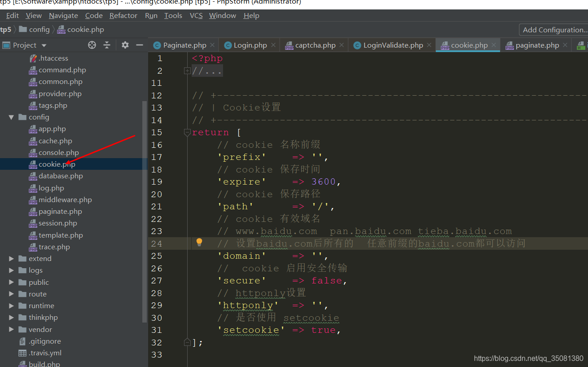Click the locate-opened-file target icon in Project toolbar
The height and width of the screenshot is (367, 588).
point(92,45)
